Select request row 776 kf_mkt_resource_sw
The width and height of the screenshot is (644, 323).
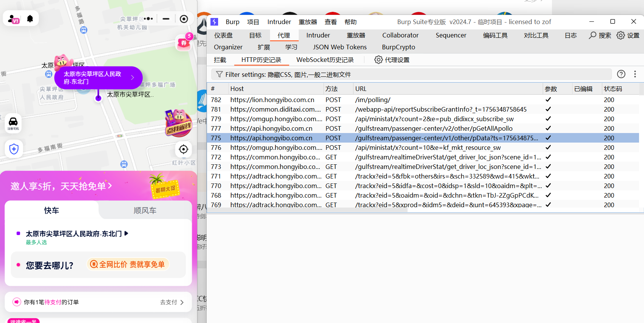pos(423,148)
